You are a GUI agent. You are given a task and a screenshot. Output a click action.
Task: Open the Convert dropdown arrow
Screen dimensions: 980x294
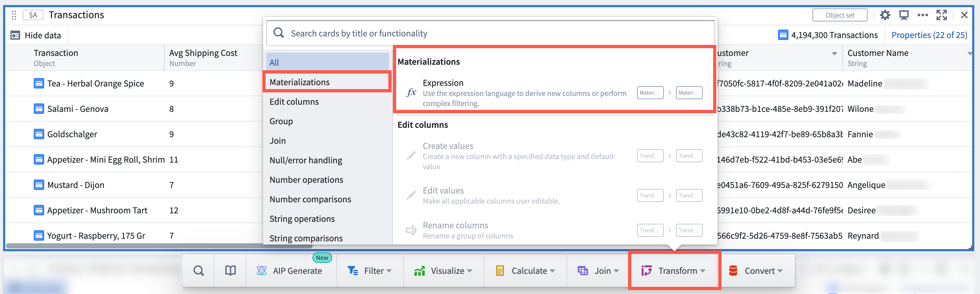click(780, 271)
